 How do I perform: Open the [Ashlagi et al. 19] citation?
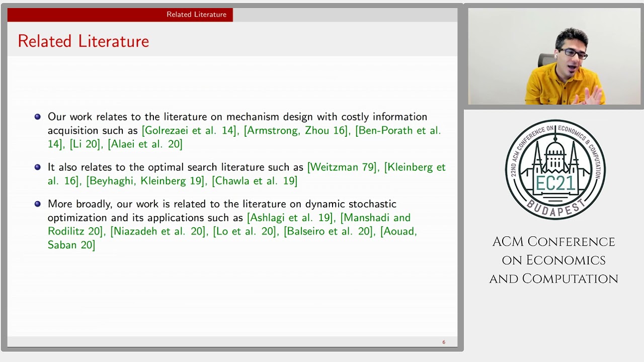click(290, 218)
